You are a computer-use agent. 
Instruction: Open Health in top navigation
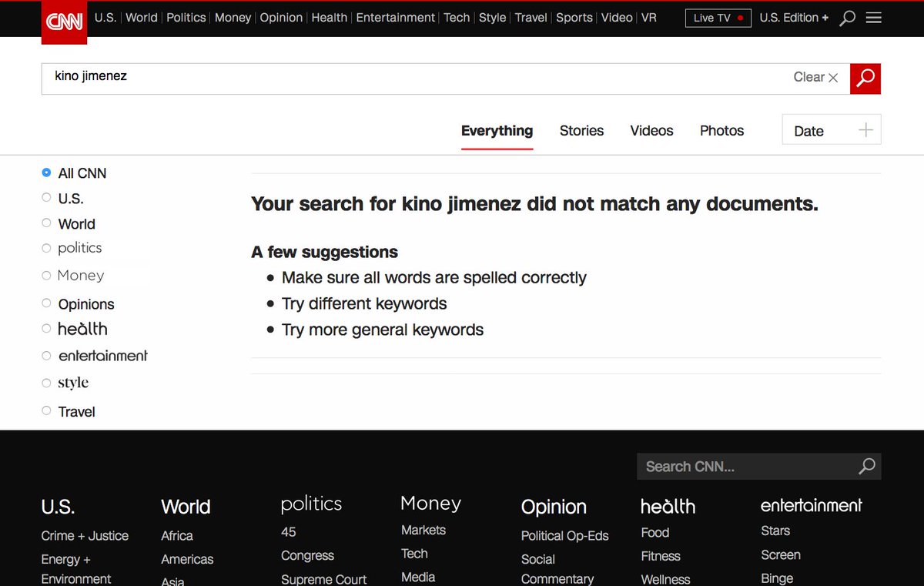click(330, 17)
